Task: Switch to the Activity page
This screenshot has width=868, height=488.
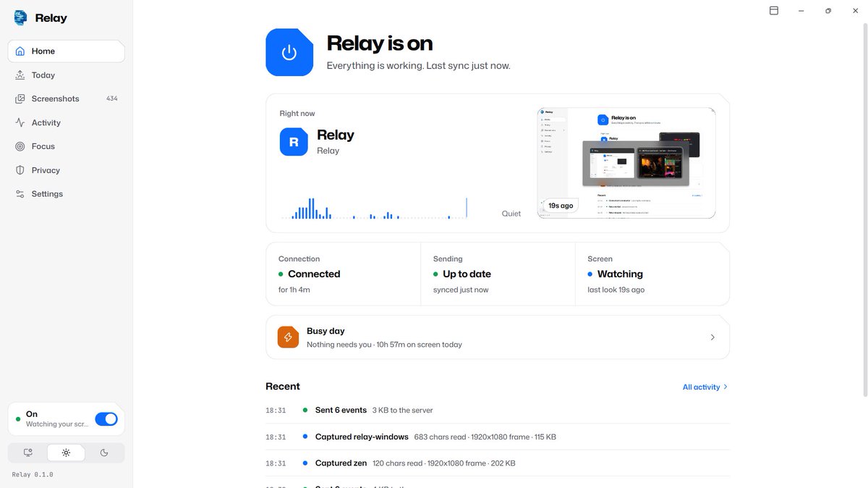Action: click(x=66, y=122)
